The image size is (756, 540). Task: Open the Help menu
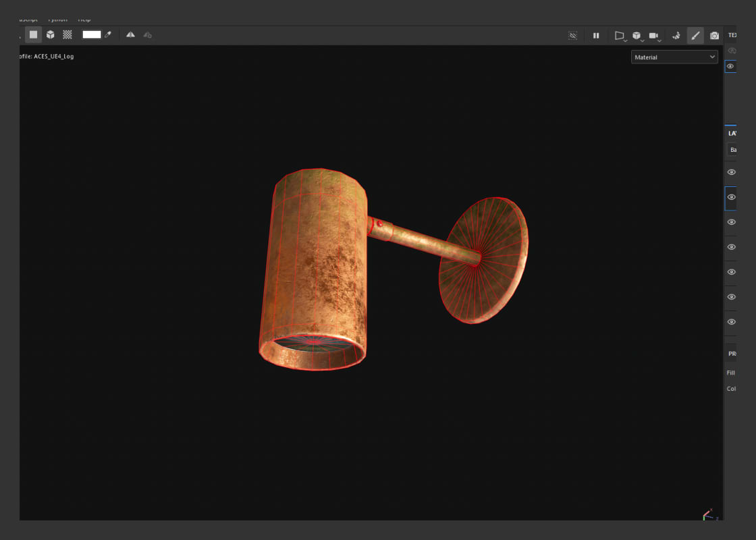[x=84, y=19]
